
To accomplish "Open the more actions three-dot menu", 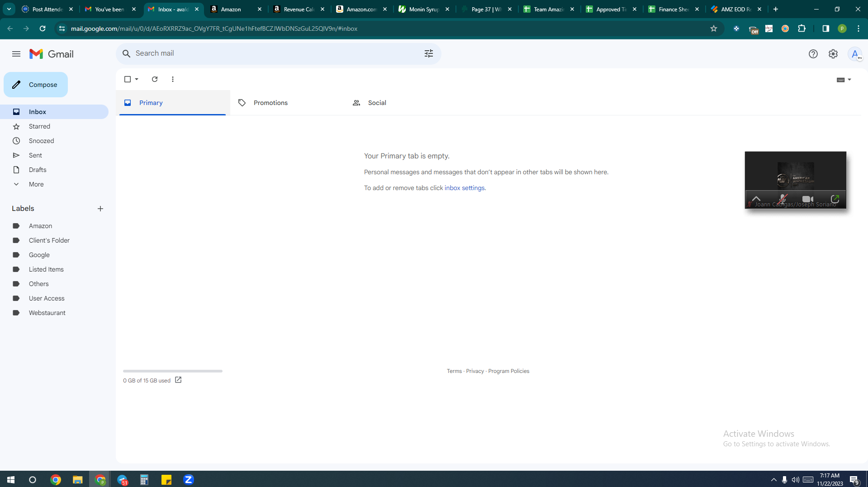I will point(173,79).
